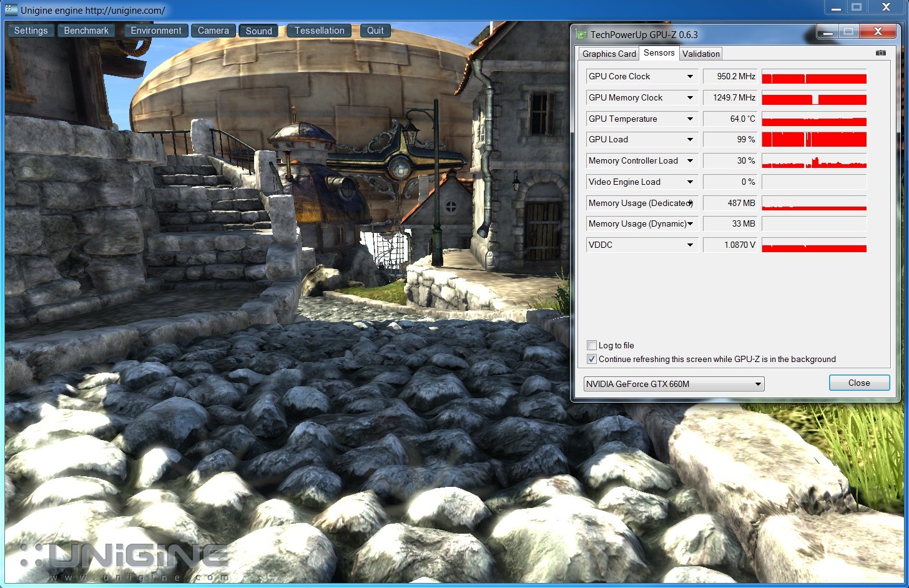Open the Unigine Settings menu
Screen dimensions: 909x588
click(31, 31)
